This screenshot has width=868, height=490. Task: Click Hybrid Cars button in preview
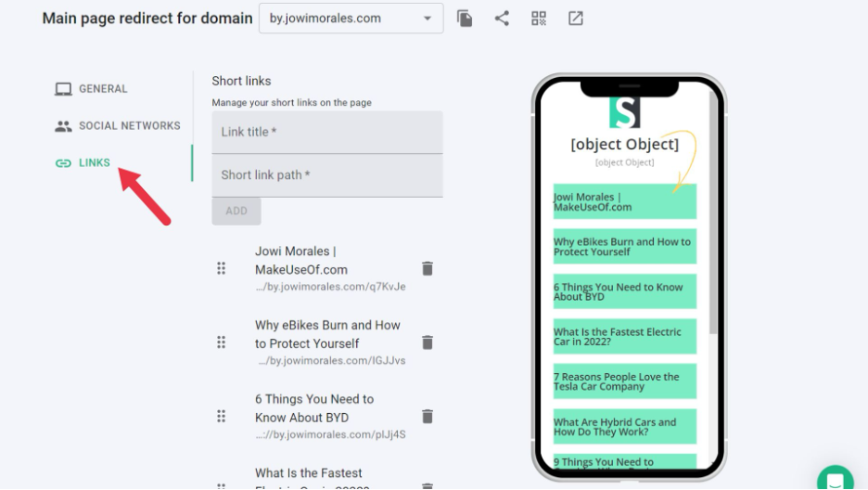click(x=624, y=426)
